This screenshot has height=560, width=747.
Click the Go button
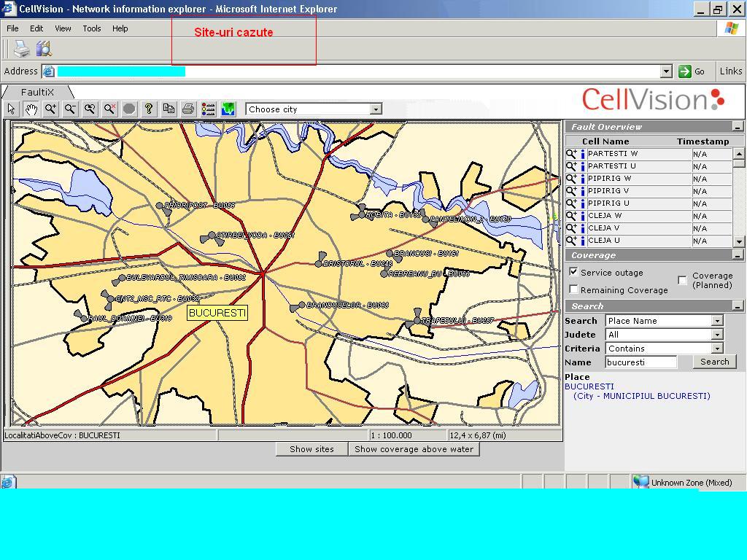(692, 71)
